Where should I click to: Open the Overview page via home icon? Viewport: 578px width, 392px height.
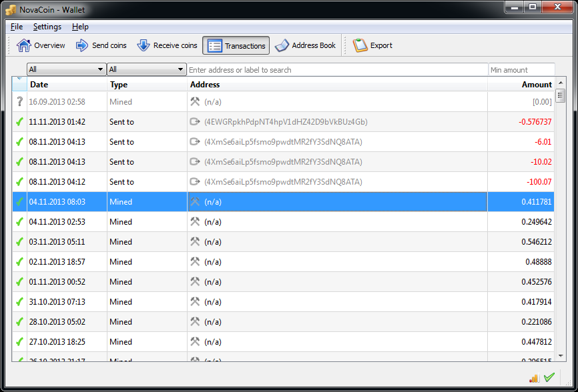coord(23,45)
